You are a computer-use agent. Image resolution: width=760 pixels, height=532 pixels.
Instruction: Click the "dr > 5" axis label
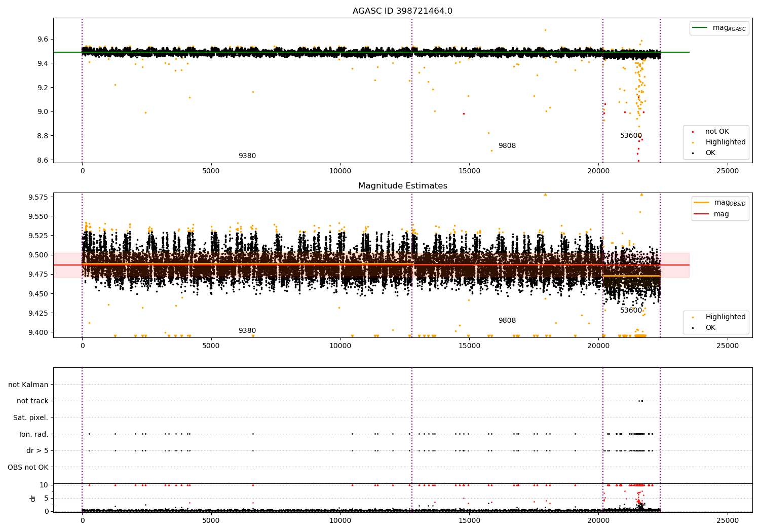37,451
